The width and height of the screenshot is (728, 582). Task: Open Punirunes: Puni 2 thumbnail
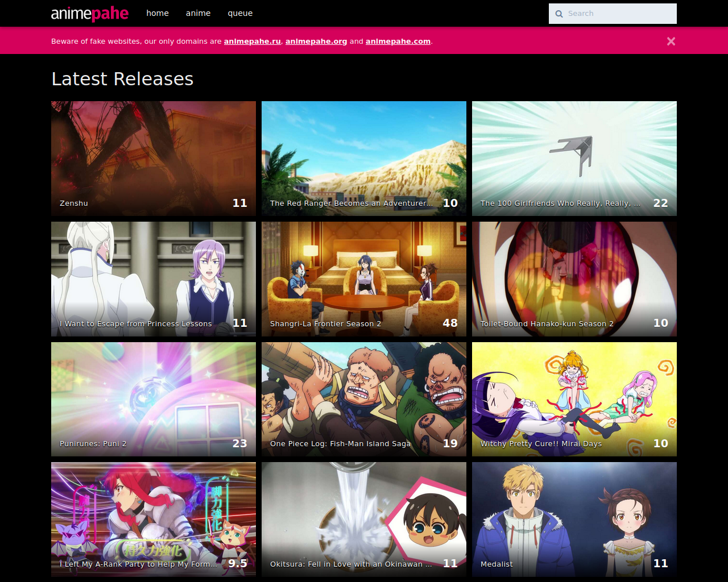coord(154,399)
